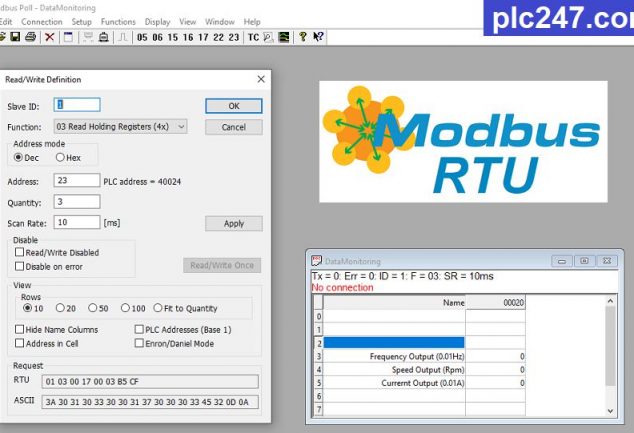Click the Scan Rate input field
This screenshot has height=433, width=634.
tap(77, 222)
